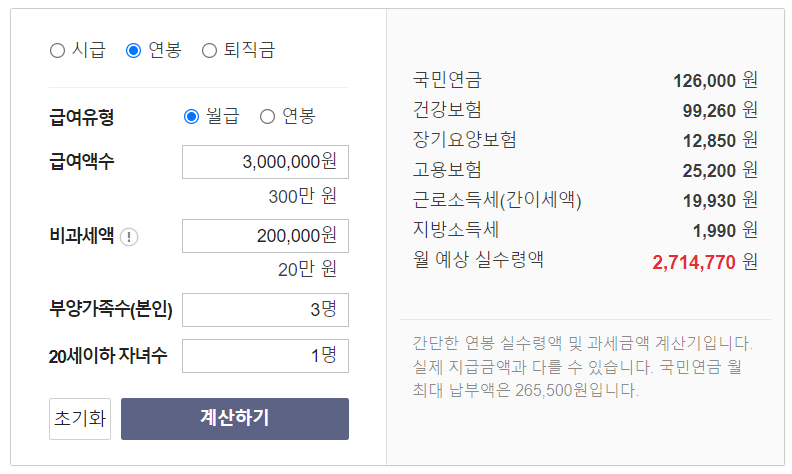
Task: Select the 연봉 calculator radio at top
Action: click(x=133, y=51)
